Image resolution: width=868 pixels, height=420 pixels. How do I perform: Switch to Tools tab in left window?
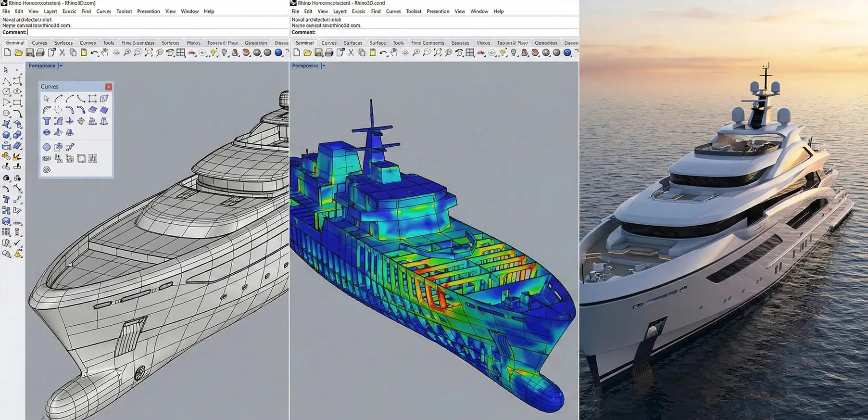coord(109,43)
